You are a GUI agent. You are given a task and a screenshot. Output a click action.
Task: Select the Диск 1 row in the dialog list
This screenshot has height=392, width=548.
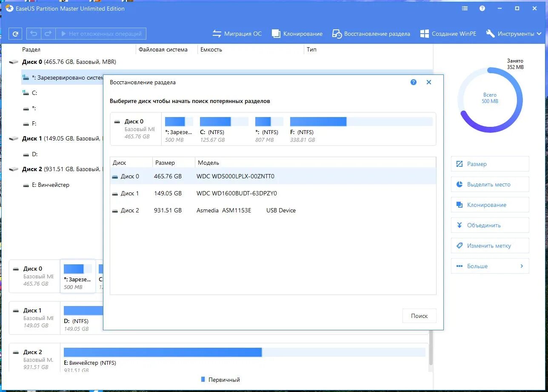(x=273, y=193)
